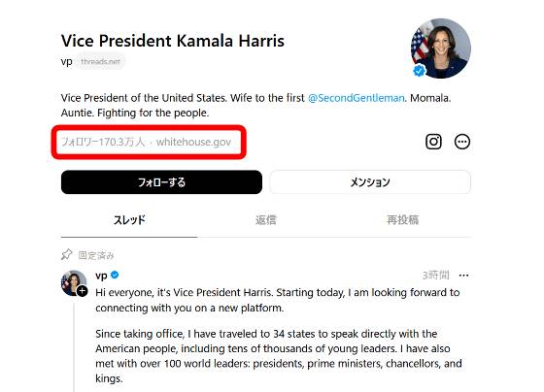Open the pinned post's three-dot menu

click(x=463, y=276)
